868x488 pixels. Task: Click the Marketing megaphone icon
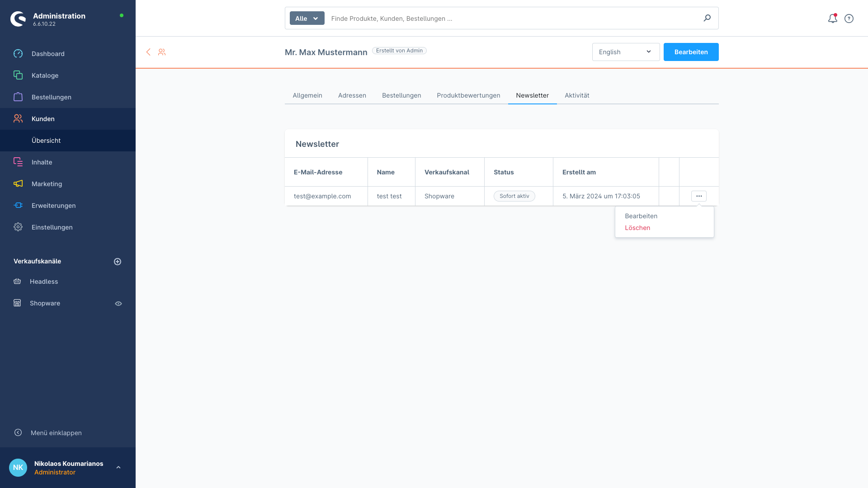click(18, 184)
